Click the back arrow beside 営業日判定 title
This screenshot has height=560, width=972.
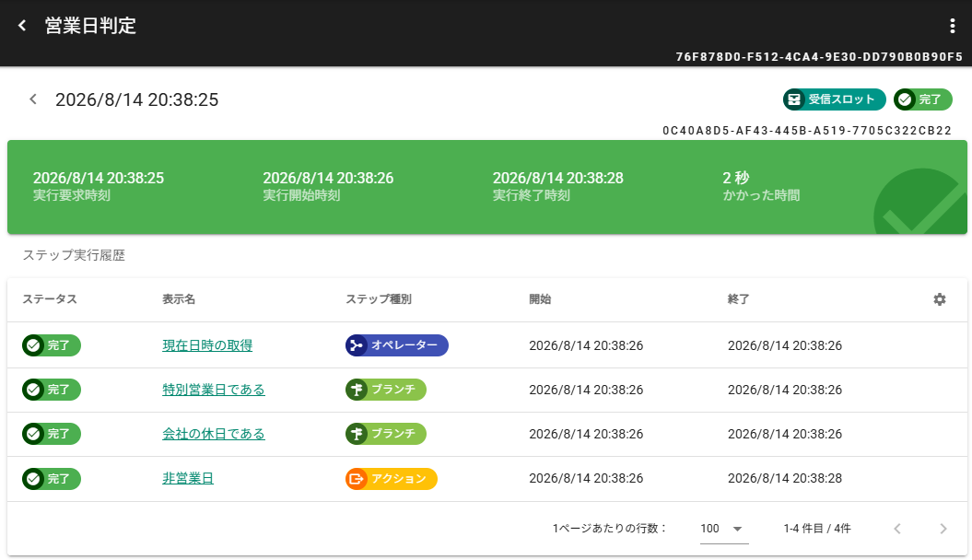(x=23, y=26)
